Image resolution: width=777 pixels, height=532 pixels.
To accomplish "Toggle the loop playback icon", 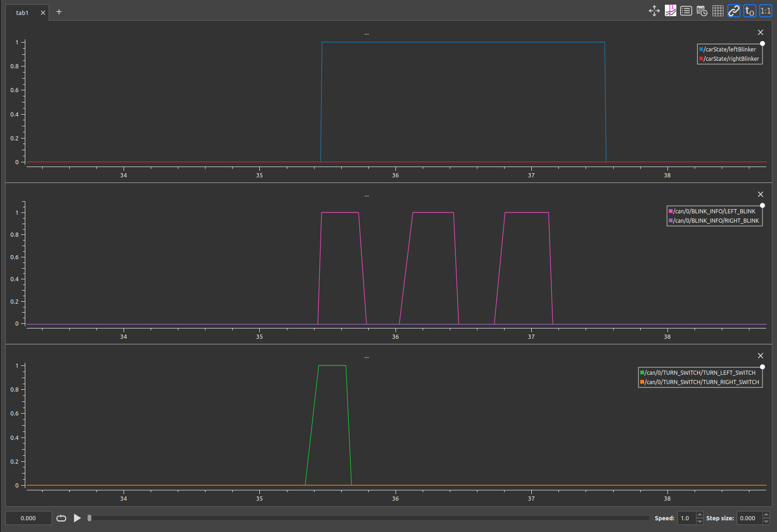I will tap(61, 518).
